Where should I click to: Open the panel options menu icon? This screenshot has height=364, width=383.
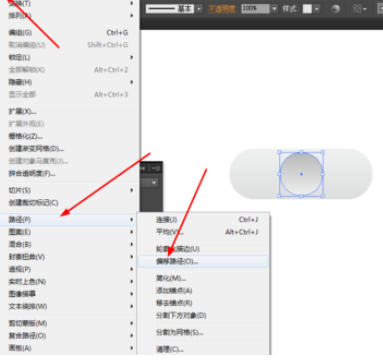point(156,168)
